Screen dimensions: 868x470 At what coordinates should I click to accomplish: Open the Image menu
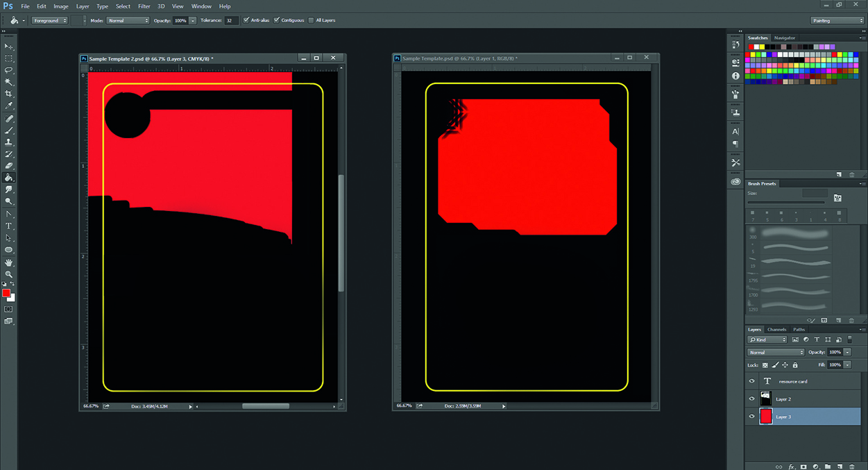coord(61,6)
